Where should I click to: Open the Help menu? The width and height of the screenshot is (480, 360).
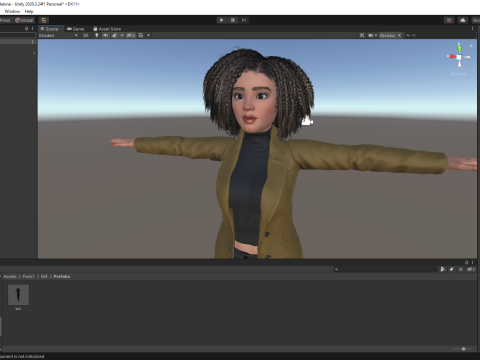[29, 11]
